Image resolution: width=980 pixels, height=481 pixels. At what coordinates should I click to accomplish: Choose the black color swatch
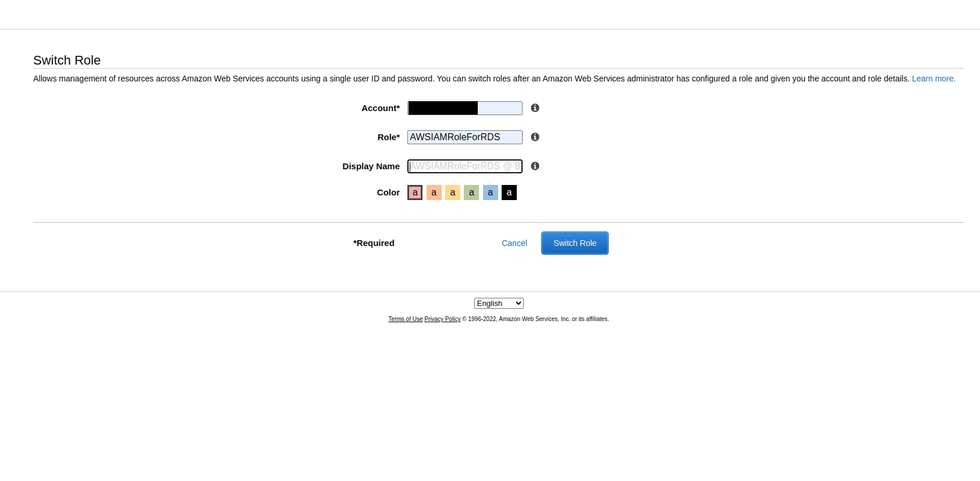coord(509,193)
